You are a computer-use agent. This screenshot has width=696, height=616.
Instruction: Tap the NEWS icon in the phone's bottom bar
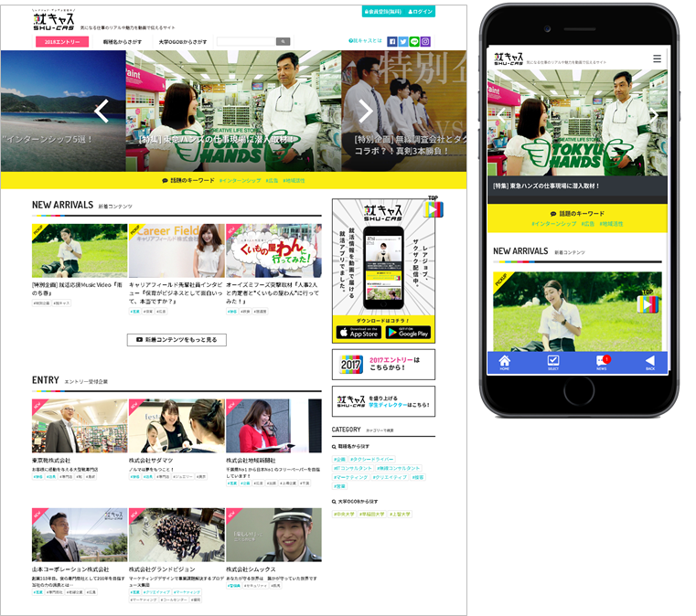601,362
